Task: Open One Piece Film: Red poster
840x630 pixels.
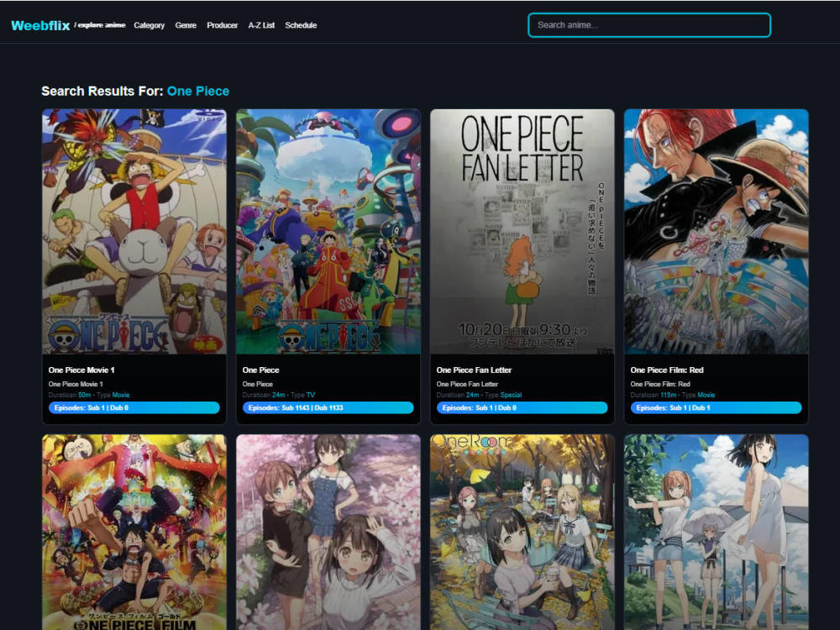Action: click(717, 232)
